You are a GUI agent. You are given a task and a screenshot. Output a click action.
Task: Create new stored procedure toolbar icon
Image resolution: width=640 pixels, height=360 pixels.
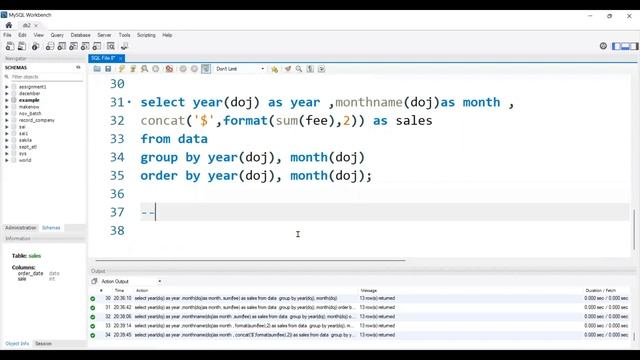[x=85, y=47]
